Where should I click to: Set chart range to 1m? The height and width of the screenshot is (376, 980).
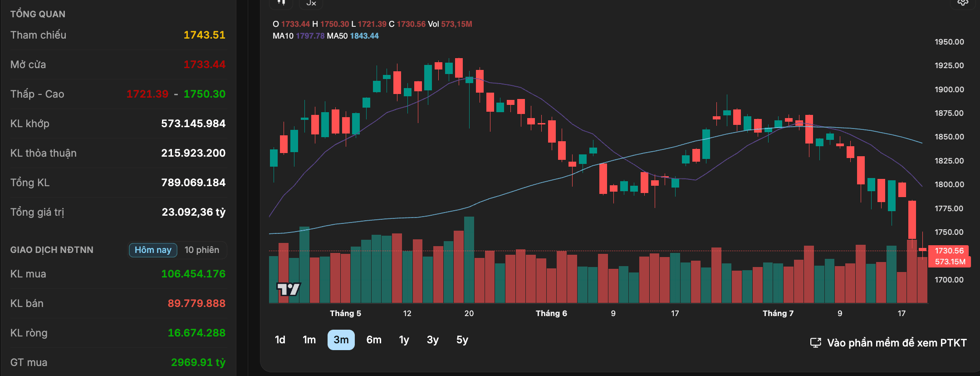click(x=309, y=340)
